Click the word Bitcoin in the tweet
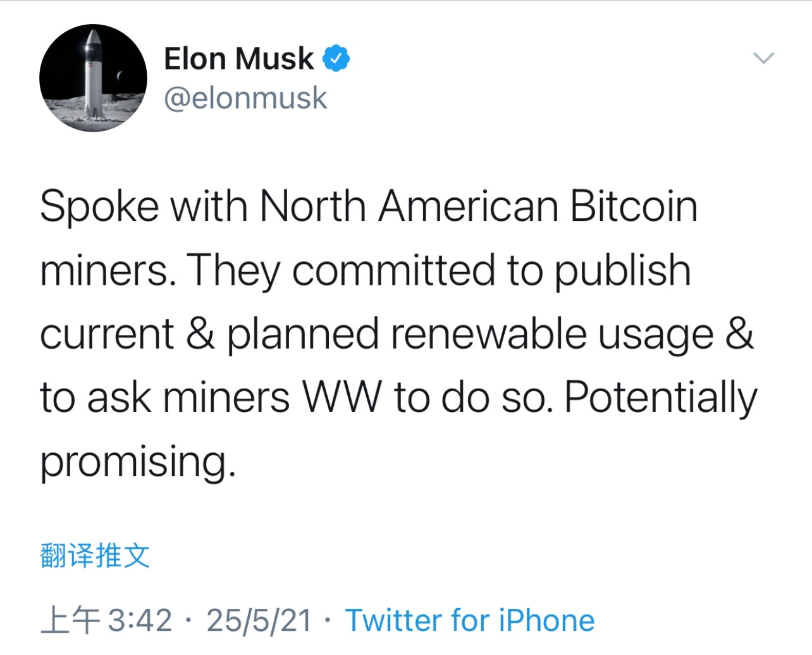This screenshot has width=812, height=655. click(x=634, y=206)
